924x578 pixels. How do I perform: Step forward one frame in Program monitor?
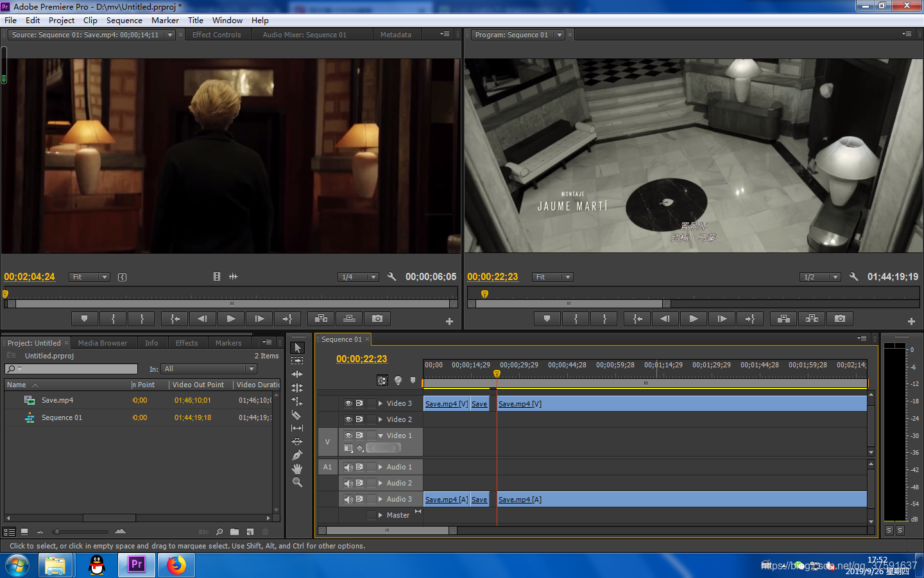(x=722, y=319)
